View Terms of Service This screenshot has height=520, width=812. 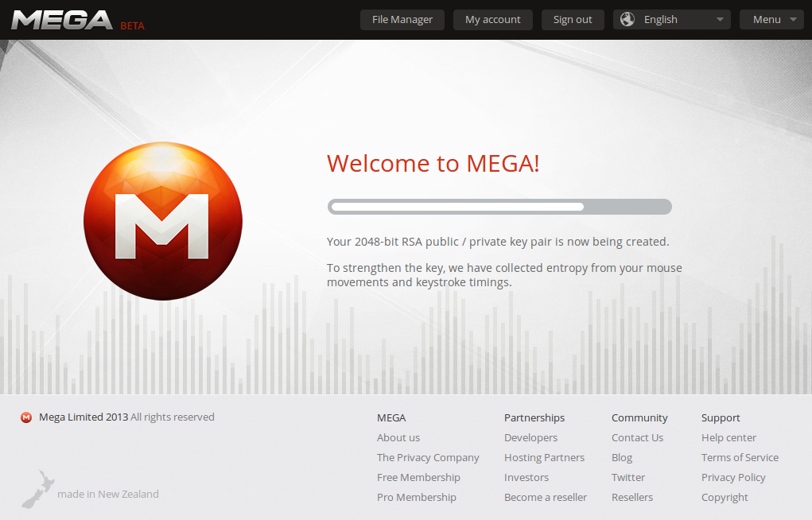point(740,457)
